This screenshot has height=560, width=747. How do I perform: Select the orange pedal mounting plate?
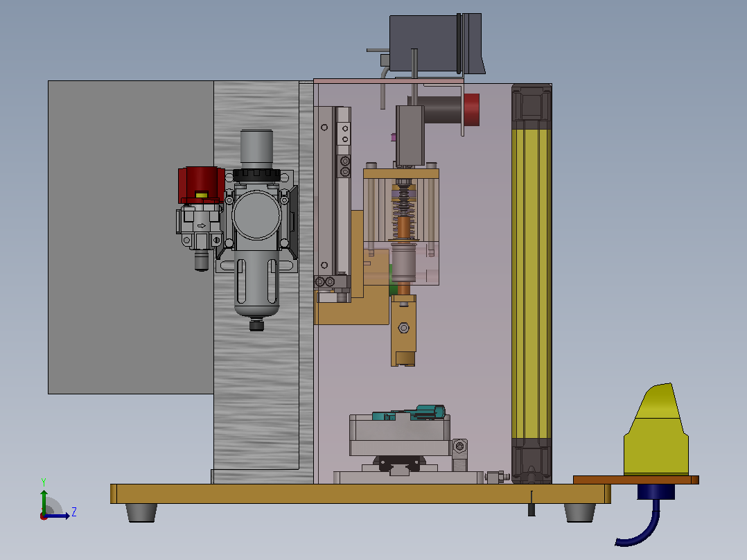click(x=636, y=480)
